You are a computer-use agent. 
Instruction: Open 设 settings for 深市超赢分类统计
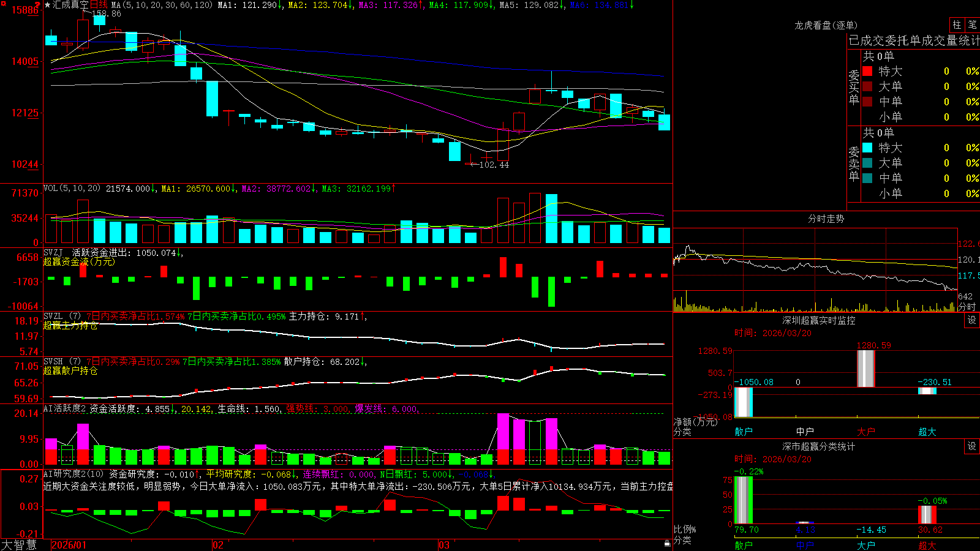tap(972, 446)
